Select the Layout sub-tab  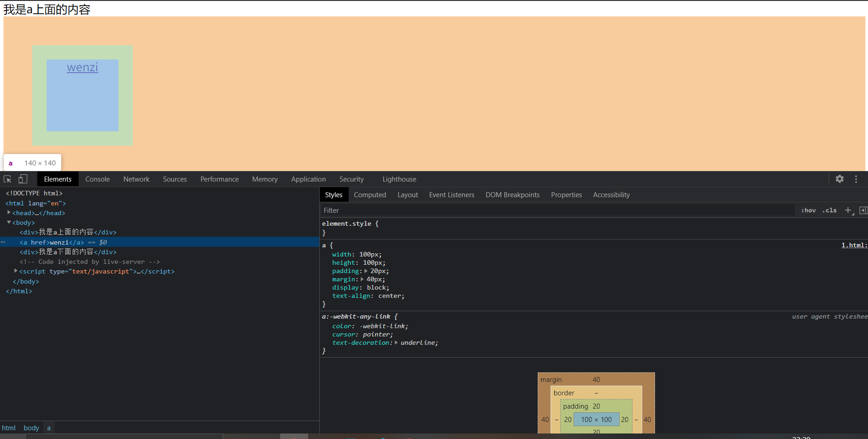[x=408, y=195]
